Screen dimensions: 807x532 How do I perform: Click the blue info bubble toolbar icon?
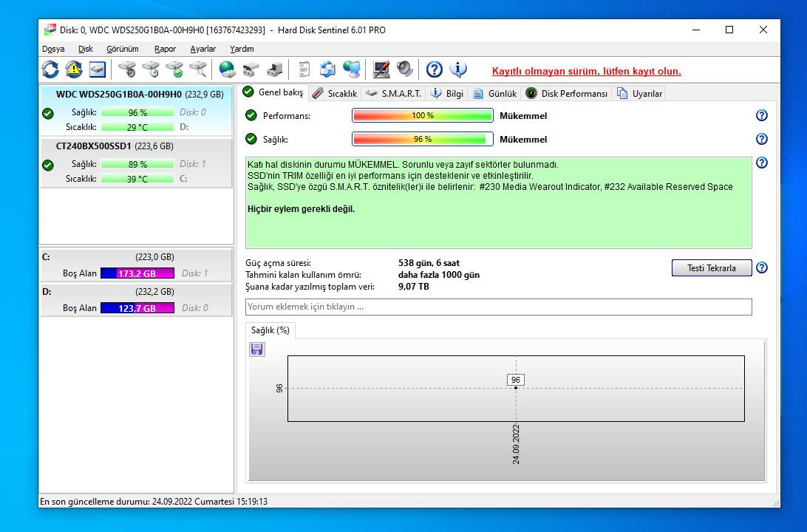458,69
